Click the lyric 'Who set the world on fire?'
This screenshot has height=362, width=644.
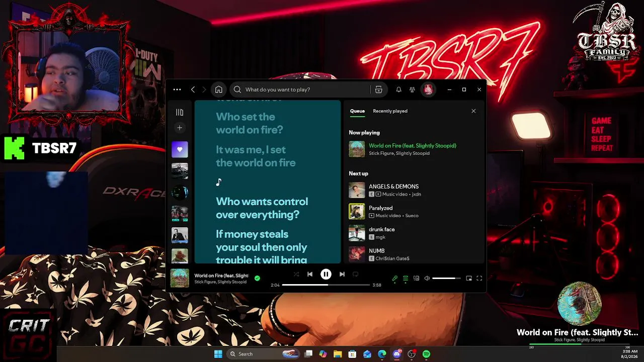(x=250, y=123)
